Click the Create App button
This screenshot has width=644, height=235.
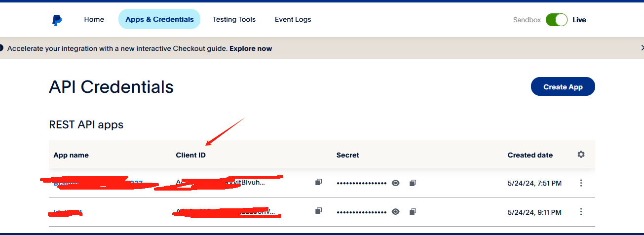click(563, 86)
